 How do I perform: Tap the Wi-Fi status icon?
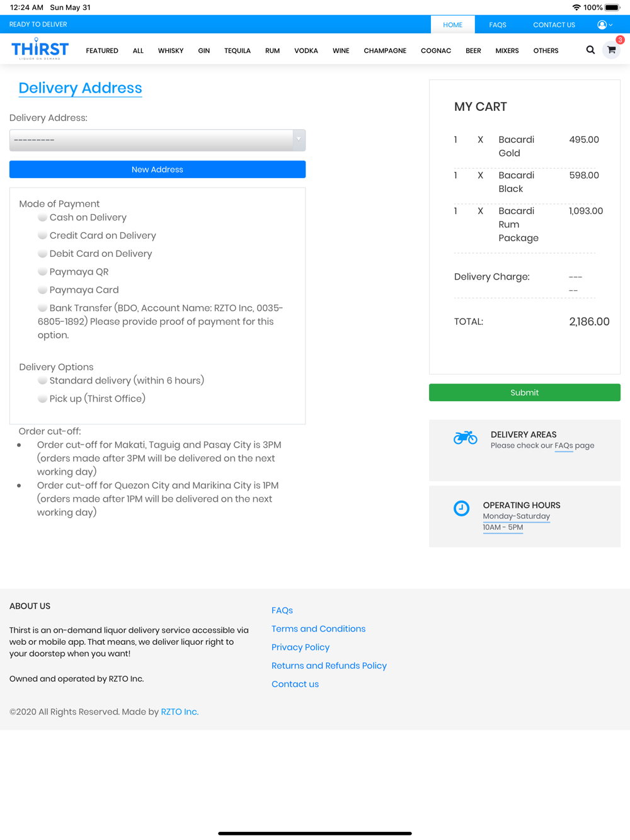click(x=576, y=8)
